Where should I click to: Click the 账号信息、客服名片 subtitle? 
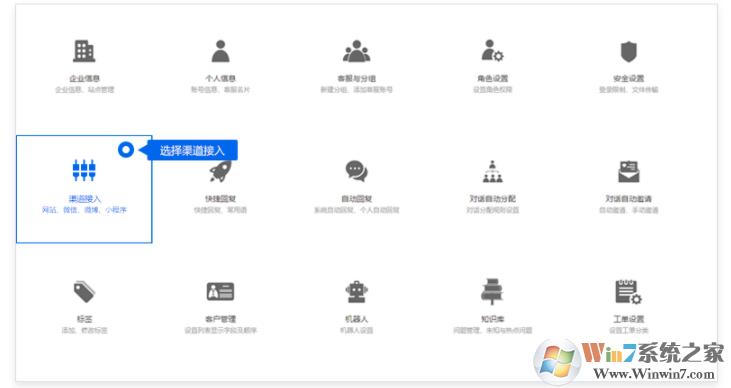click(221, 90)
